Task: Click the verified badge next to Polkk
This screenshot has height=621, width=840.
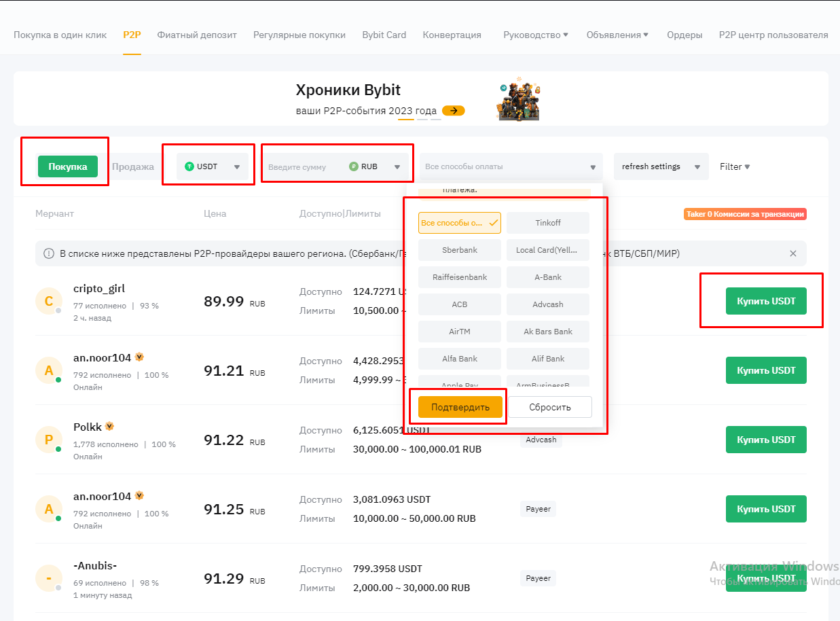Action: coord(109,427)
